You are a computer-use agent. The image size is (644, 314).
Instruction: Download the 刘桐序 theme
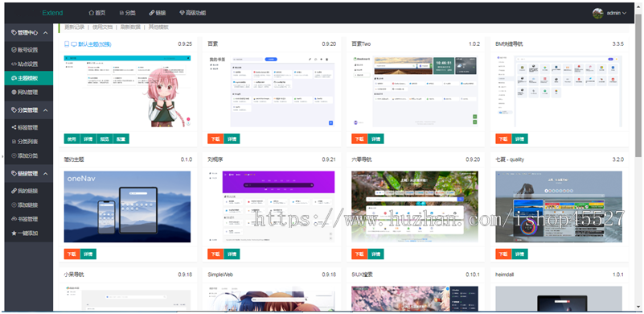coord(215,254)
